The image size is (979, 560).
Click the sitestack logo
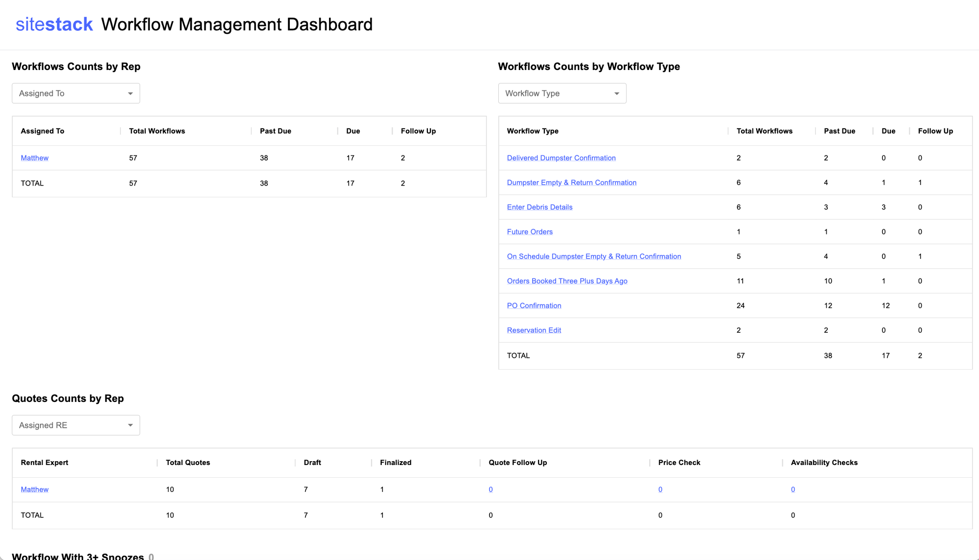54,24
